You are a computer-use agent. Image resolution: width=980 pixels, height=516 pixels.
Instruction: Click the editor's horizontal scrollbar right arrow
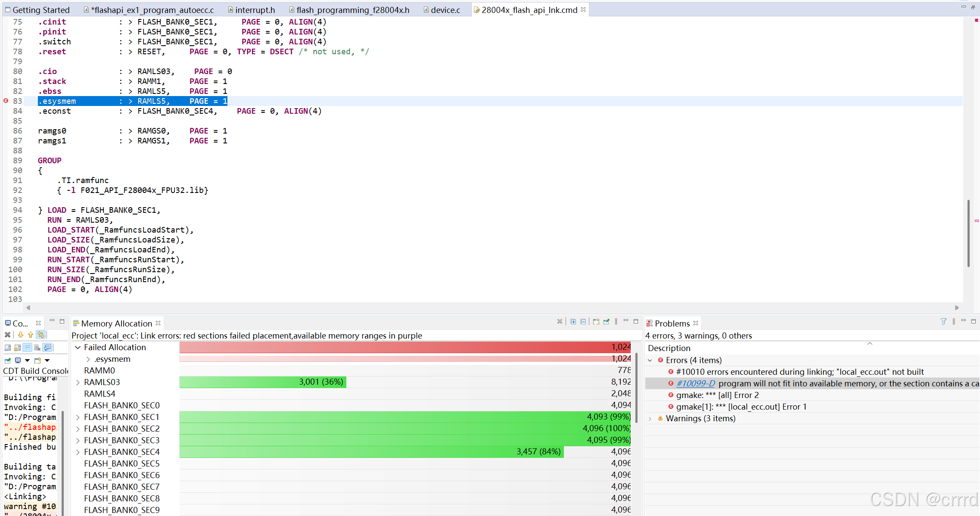click(x=957, y=308)
